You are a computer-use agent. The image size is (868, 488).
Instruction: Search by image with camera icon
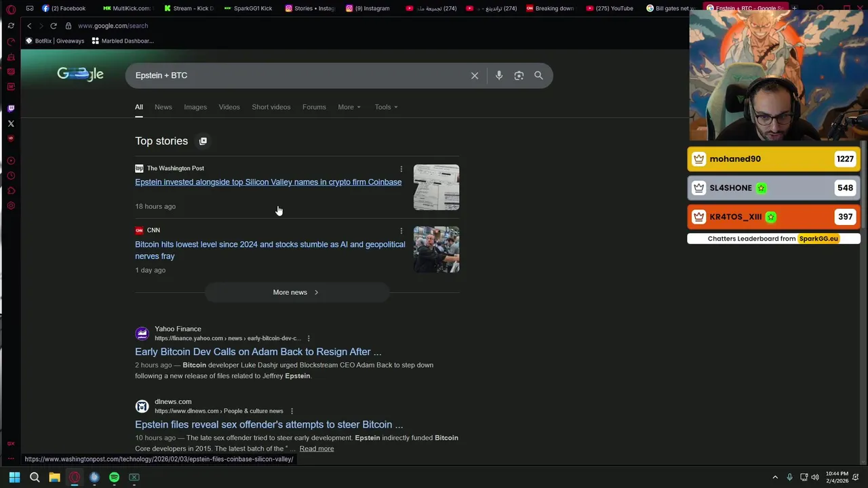(519, 75)
